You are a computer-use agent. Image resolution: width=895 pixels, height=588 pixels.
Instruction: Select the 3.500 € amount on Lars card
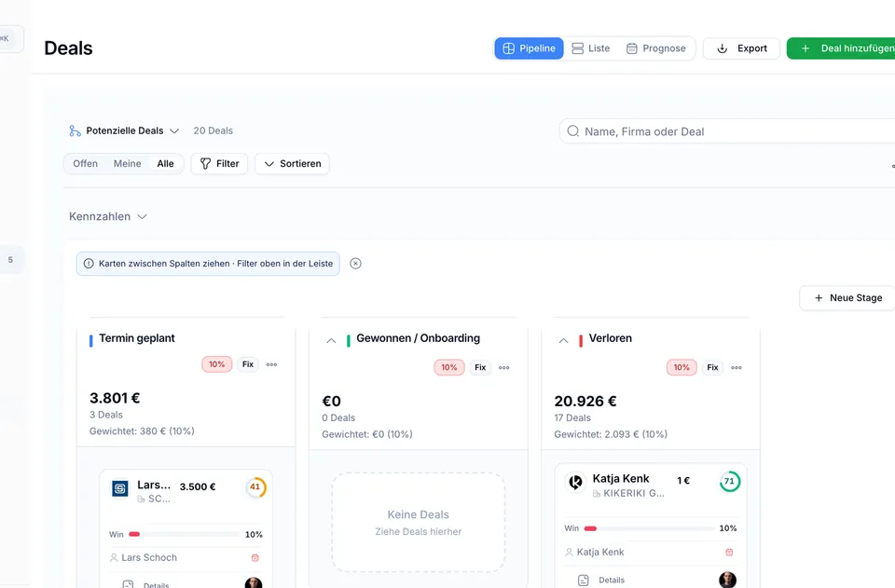(x=198, y=486)
